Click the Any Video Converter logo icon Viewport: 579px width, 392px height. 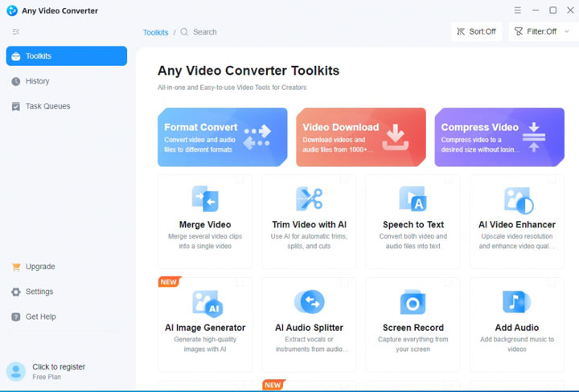12,10
